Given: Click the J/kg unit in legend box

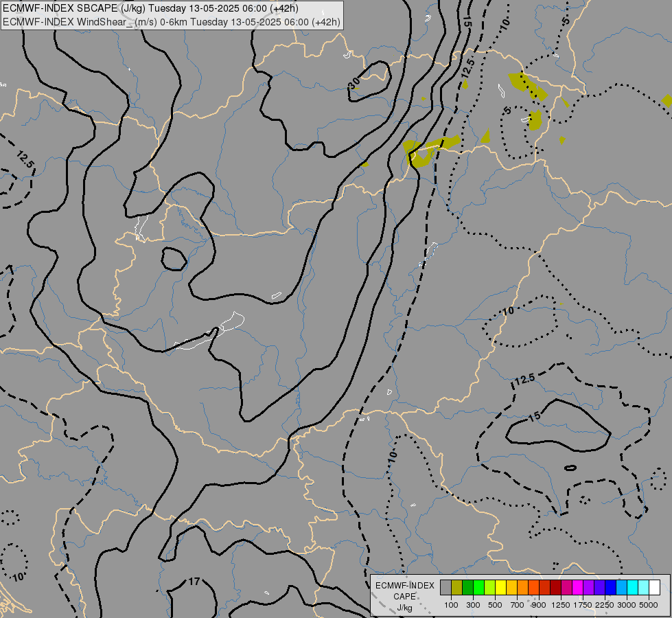Looking at the screenshot, I should [404, 608].
